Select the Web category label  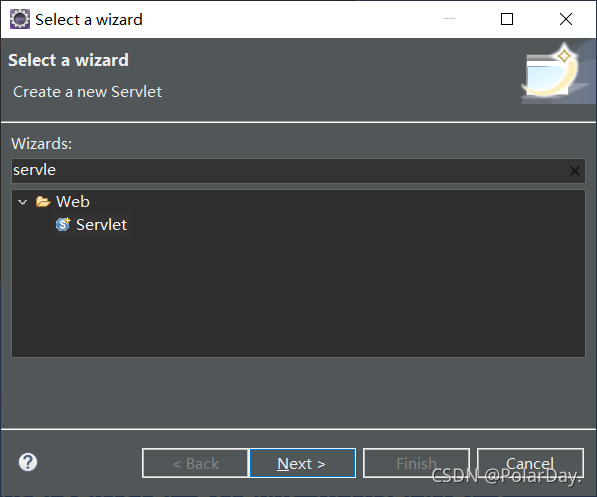73,201
